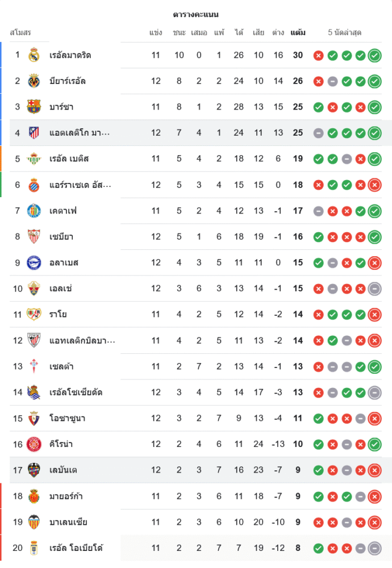Viewport: 392px width, 568px height.
Task: Open the Real Betis crest icon
Action: pos(34,158)
